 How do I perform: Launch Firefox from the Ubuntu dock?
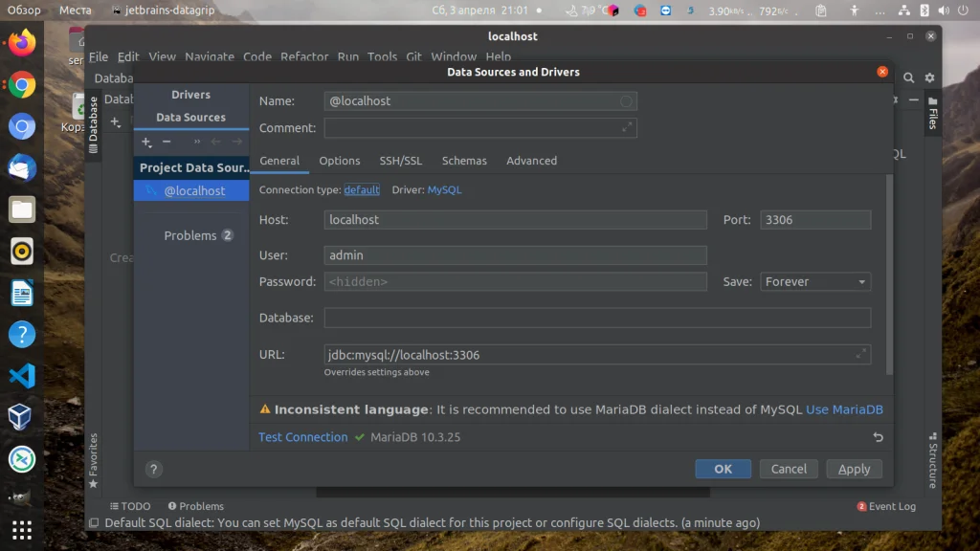(x=21, y=42)
